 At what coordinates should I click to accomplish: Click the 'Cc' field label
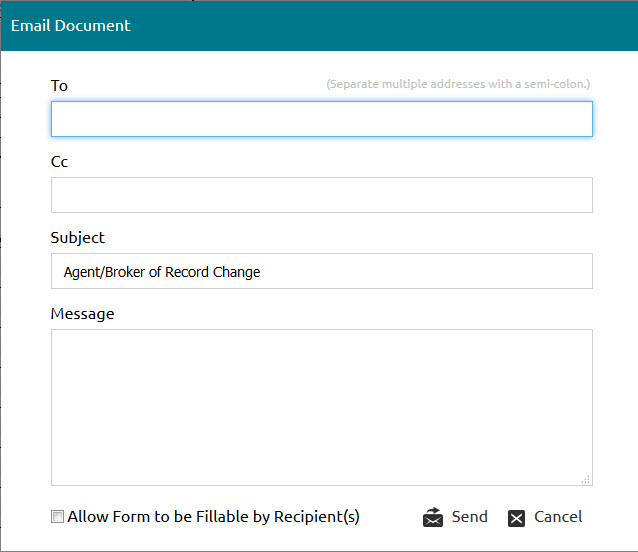[x=59, y=161]
